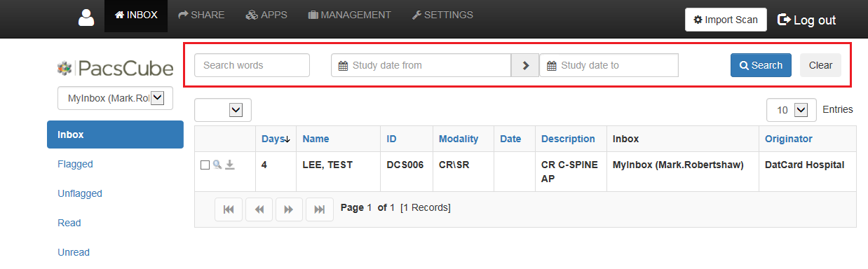Open the user profile icon
This screenshot has height=269, width=868.
86,18
